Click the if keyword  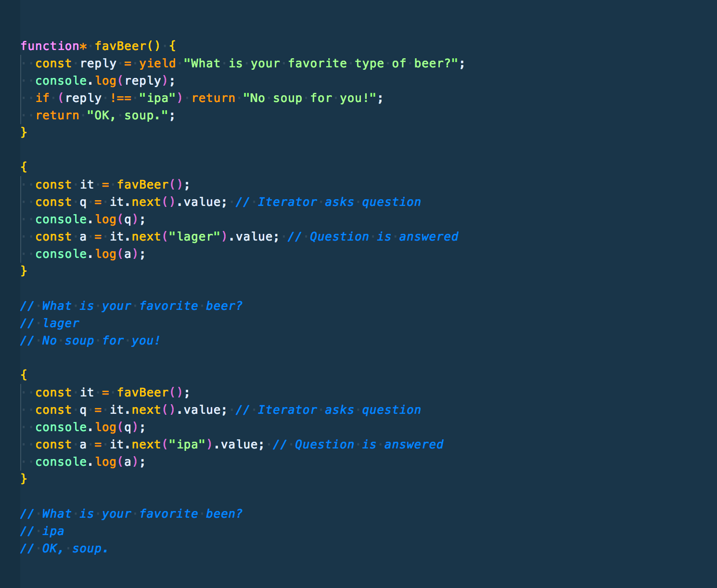point(42,98)
